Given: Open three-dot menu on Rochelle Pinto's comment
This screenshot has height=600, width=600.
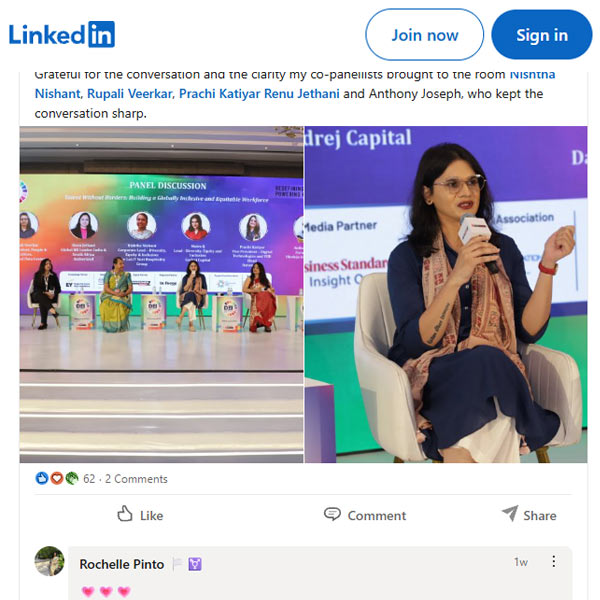Looking at the screenshot, I should 553,561.
